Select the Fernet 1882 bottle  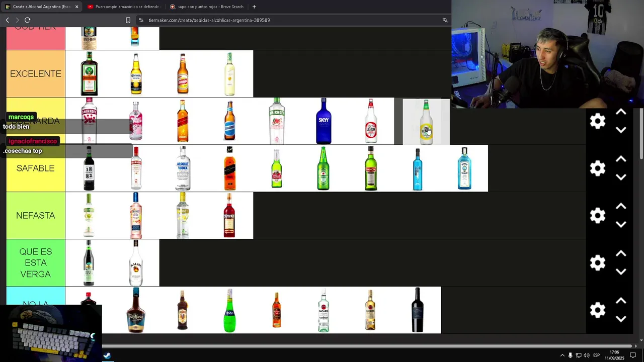pos(89,168)
